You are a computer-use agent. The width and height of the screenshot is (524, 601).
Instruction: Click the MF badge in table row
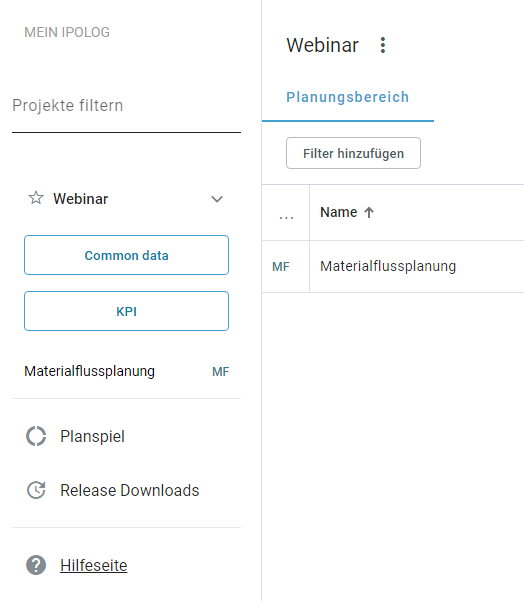click(x=281, y=267)
